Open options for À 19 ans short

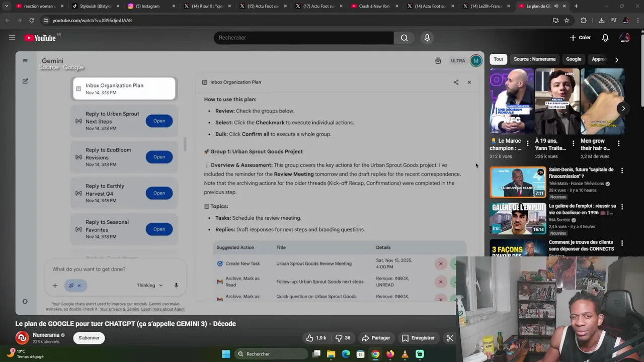pos(573,144)
